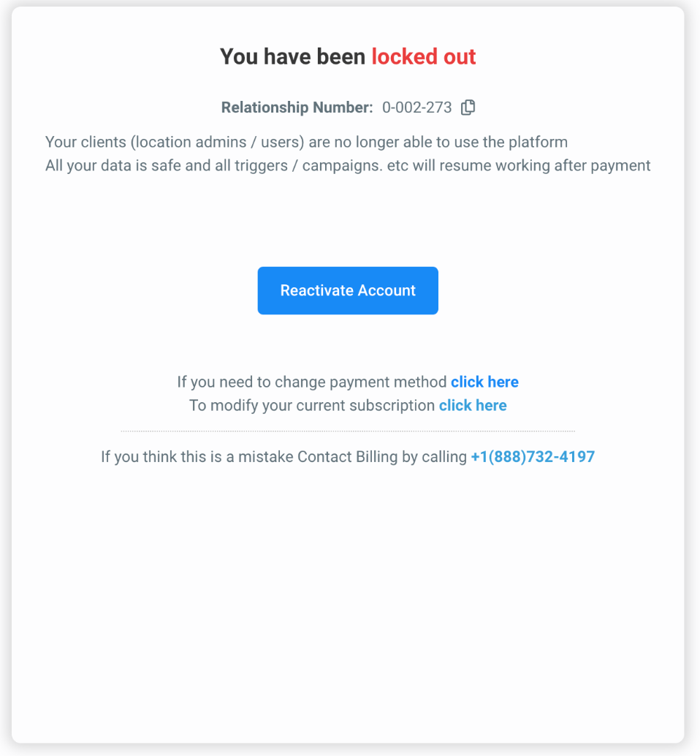Screen dimensions: 700x756
Task: Click the dotted divider line above the billing notice
Action: click(x=348, y=431)
